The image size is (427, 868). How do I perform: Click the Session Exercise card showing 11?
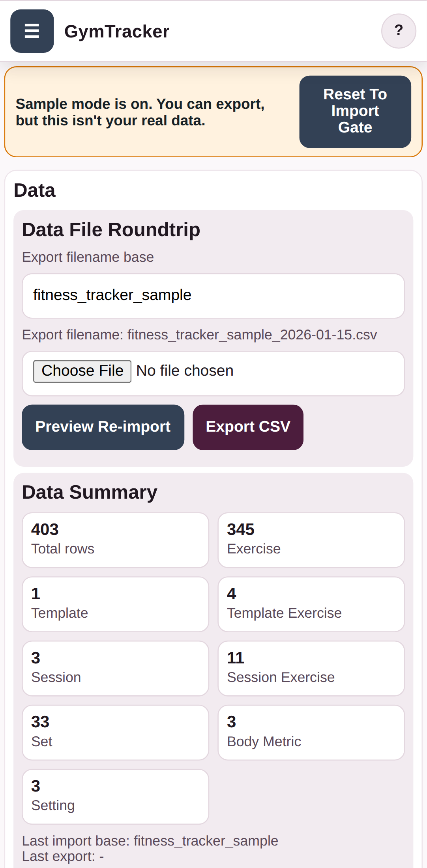pyautogui.click(x=311, y=668)
